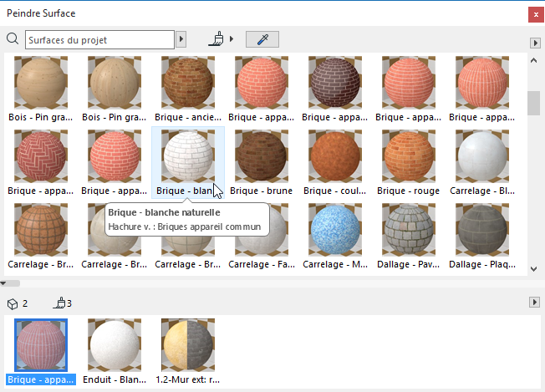Click the painted surfaces count icon

(x=59, y=303)
